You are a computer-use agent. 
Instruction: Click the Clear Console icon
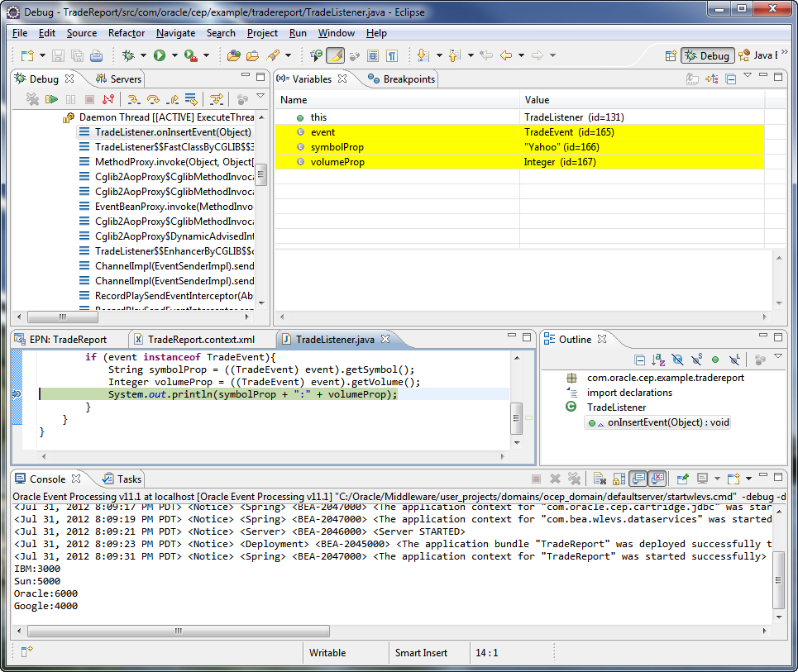pos(600,479)
